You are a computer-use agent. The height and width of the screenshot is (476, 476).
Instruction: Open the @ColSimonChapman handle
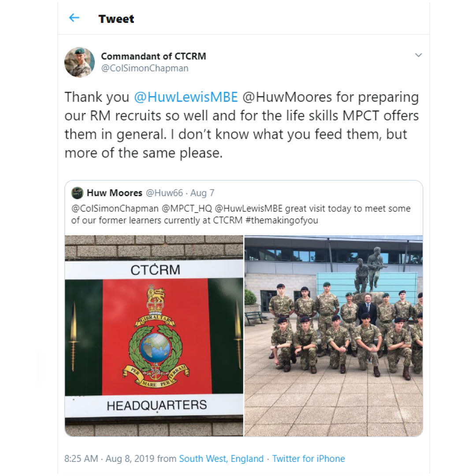pyautogui.click(x=145, y=68)
